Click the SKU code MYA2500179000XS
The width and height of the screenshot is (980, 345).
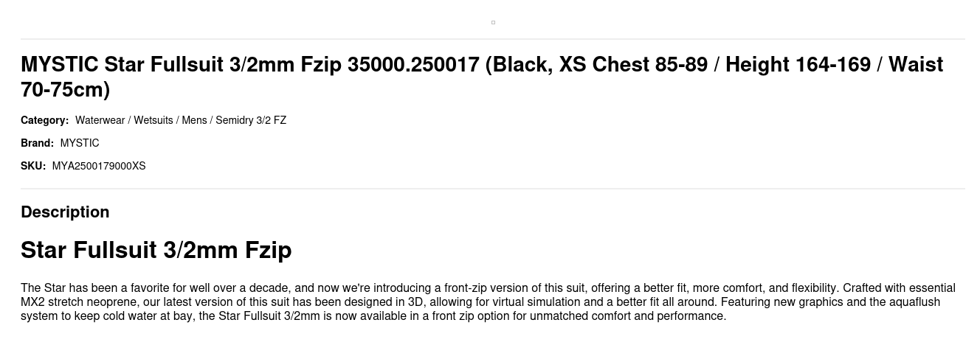pyautogui.click(x=99, y=166)
